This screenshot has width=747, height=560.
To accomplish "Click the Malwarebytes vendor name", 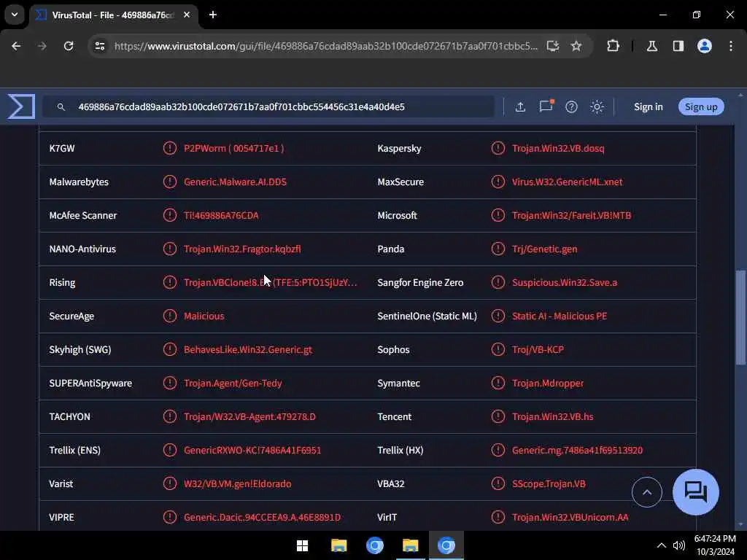I will tap(79, 182).
